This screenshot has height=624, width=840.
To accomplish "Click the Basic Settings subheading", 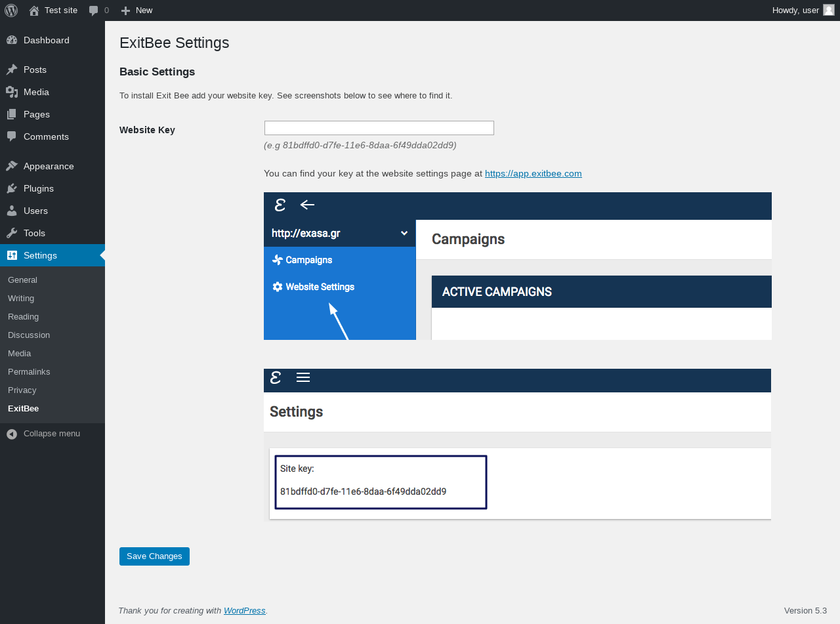I will click(x=157, y=72).
